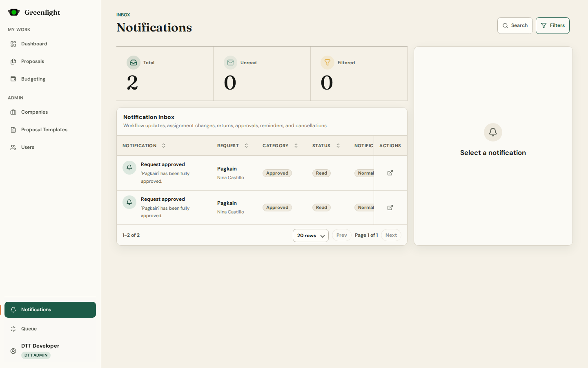Click the 'Page 1 of 1' indicator

coord(366,235)
